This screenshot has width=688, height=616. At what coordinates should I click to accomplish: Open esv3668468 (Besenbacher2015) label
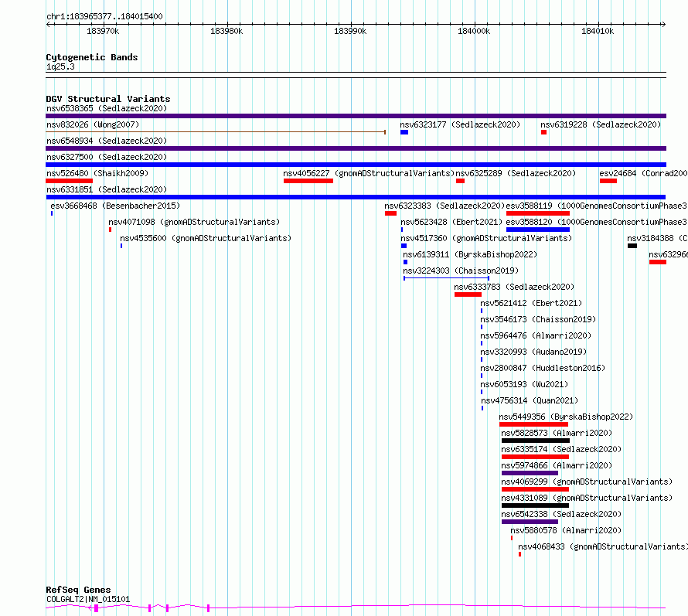click(115, 206)
